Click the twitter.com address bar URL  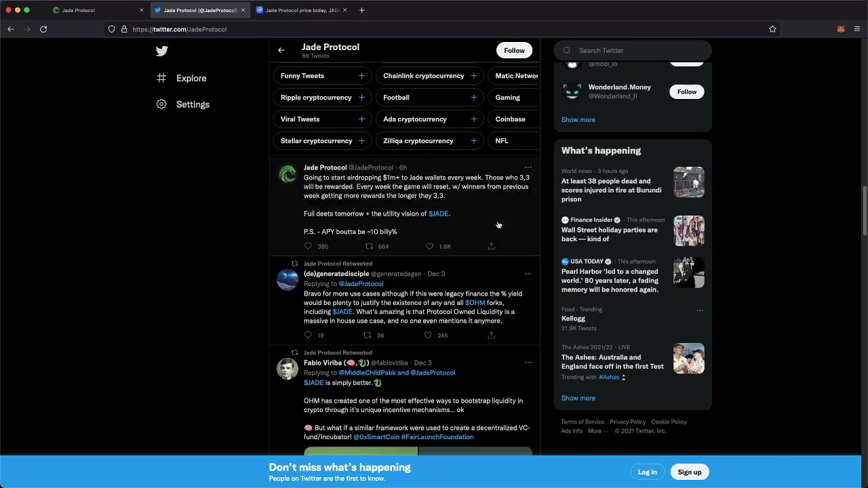click(x=180, y=29)
